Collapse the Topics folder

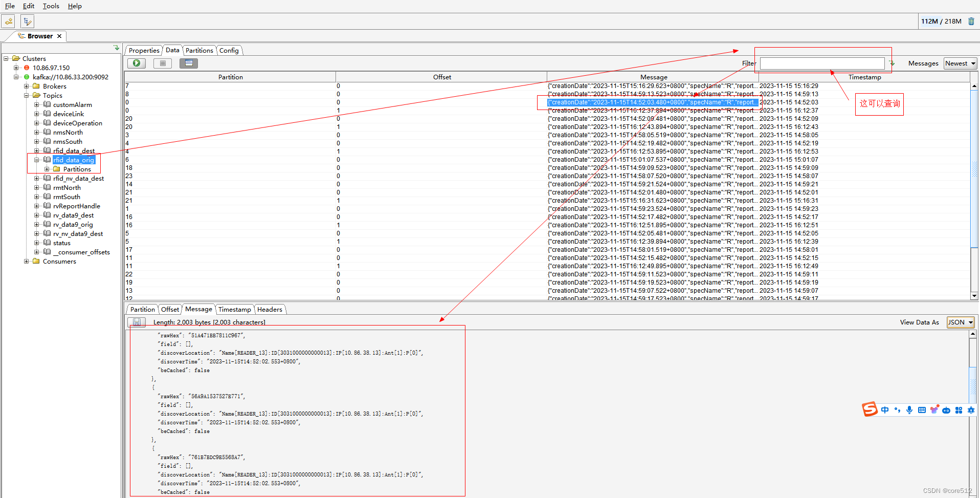27,95
